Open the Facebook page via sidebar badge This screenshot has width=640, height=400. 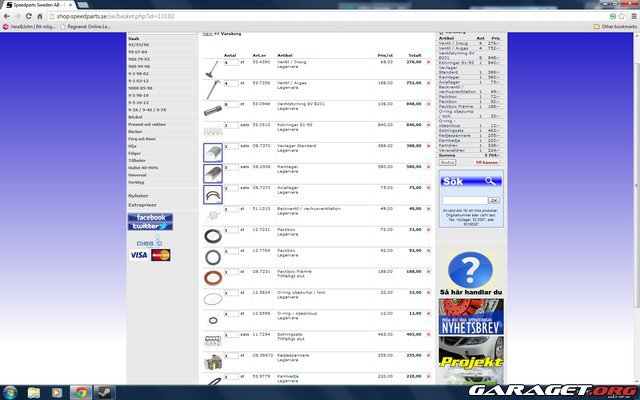(150, 217)
